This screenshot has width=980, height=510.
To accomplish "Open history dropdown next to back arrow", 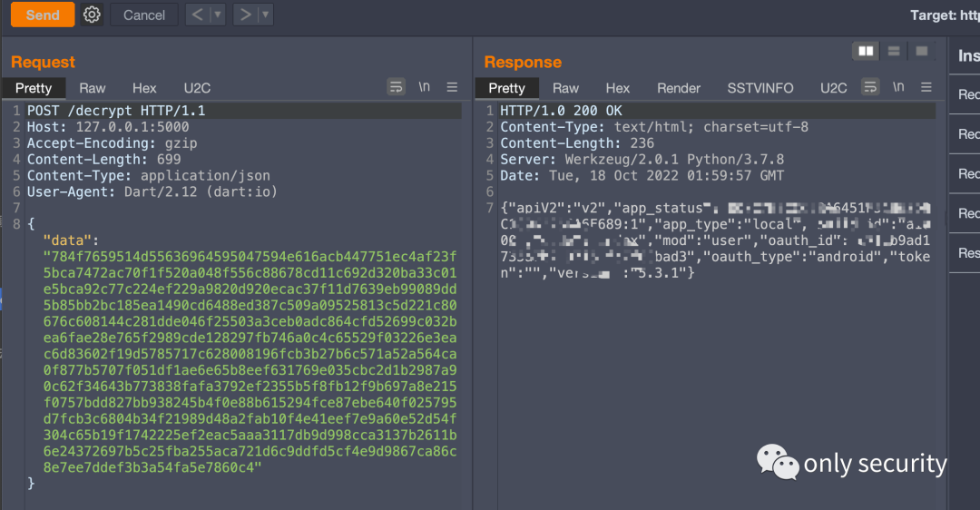I will [x=218, y=15].
